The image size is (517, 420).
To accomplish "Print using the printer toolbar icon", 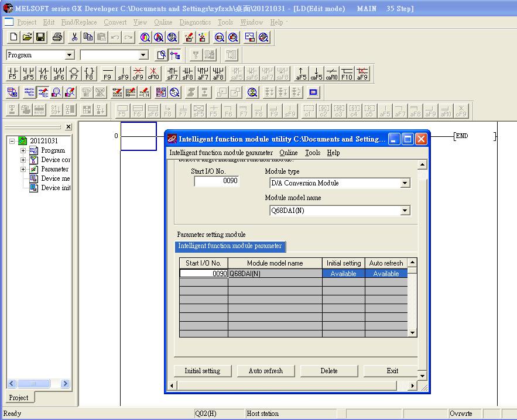I will click(57, 37).
